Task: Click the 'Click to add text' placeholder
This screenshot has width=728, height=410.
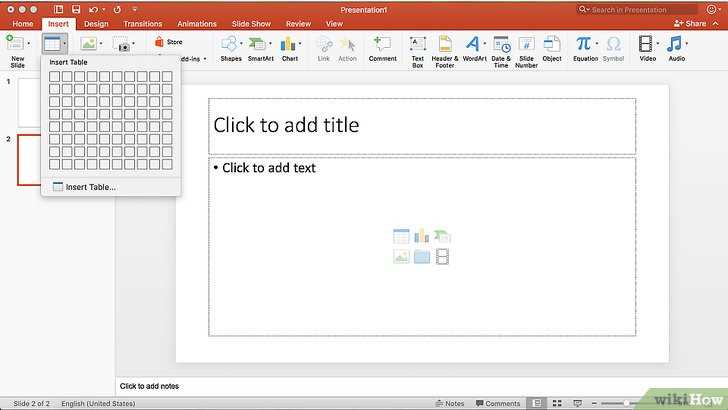Action: click(x=422, y=247)
